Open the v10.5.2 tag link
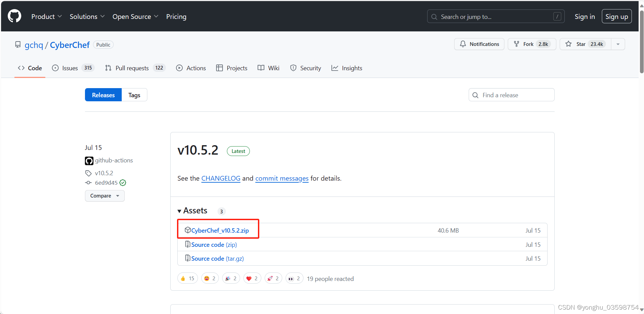 [104, 173]
